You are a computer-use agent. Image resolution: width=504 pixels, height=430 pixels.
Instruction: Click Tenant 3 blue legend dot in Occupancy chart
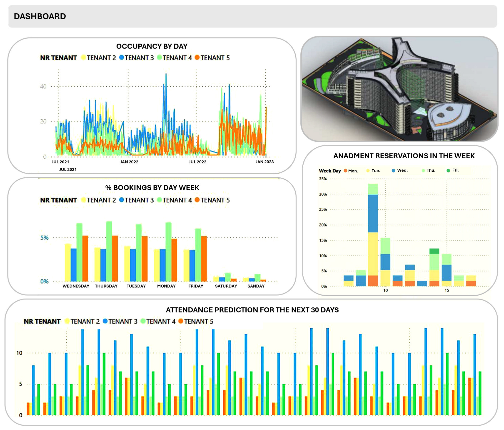click(121, 58)
